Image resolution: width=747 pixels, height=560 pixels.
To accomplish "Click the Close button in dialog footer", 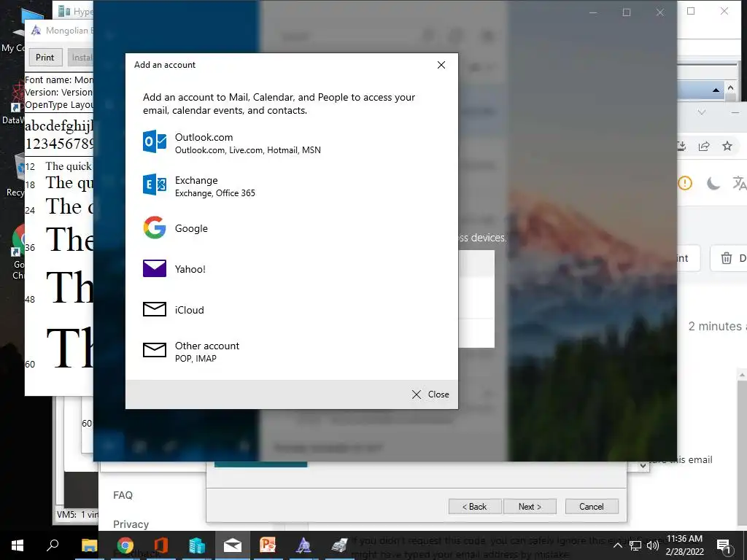I will point(430,394).
